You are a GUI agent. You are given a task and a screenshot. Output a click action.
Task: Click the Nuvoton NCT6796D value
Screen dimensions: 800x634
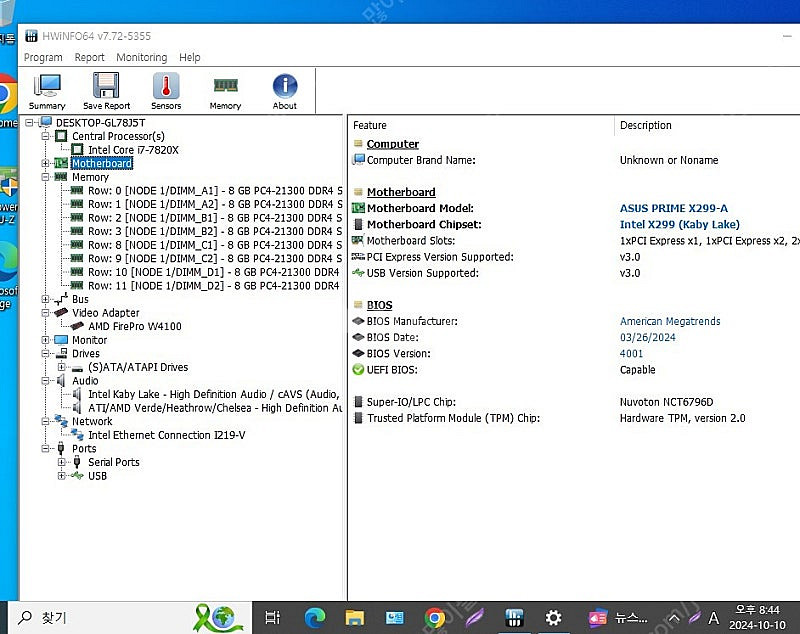pyautogui.click(x=666, y=402)
